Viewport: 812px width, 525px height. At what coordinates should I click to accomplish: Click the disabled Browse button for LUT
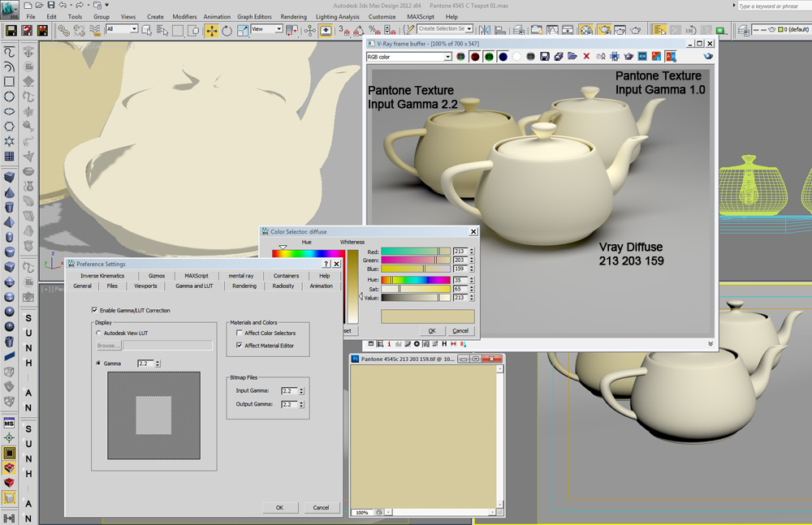pos(109,346)
